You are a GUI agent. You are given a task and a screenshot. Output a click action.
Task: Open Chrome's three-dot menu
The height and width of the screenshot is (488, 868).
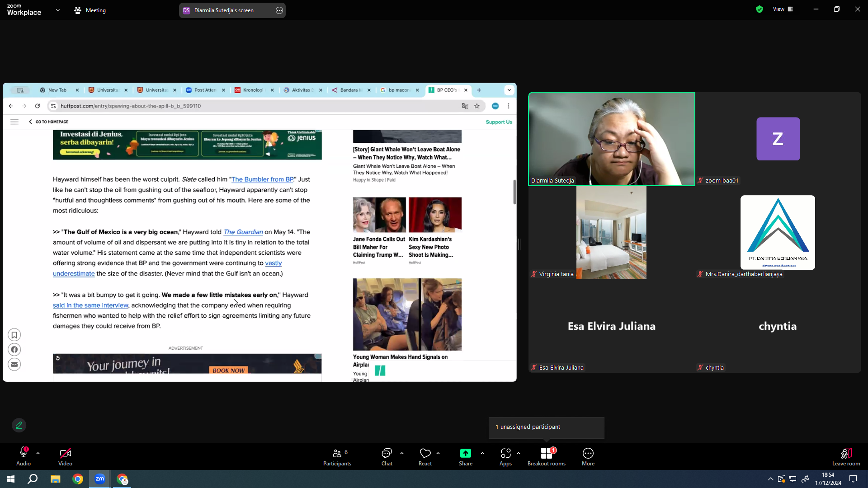click(x=509, y=106)
